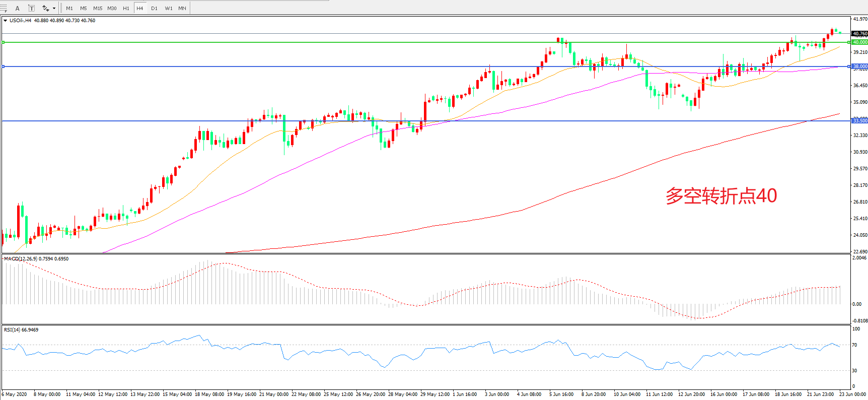Viewport: 868px width, 400px height.
Task: Select the blue 33.500 horizontal line label
Action: coord(859,121)
